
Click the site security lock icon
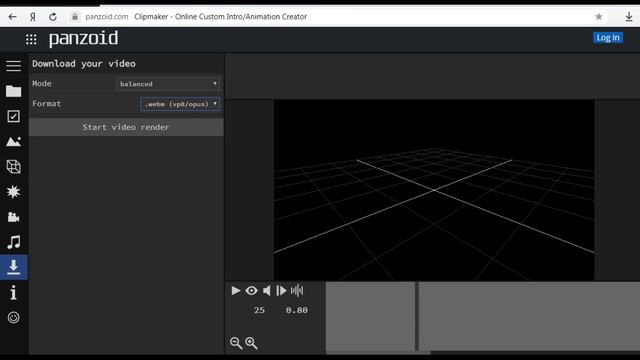click(x=75, y=17)
